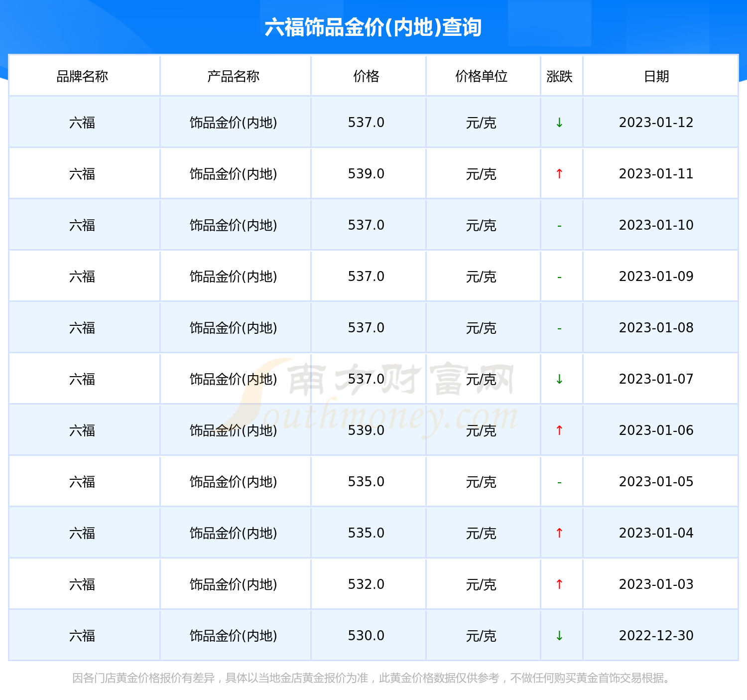Click the green down arrow for 2023-01-07

coord(559,379)
